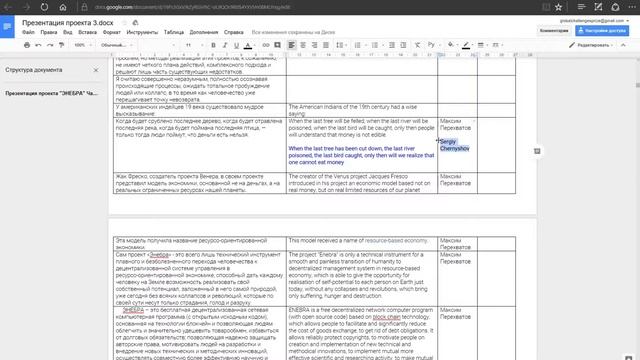Open the Вставка menu

(x=87, y=32)
